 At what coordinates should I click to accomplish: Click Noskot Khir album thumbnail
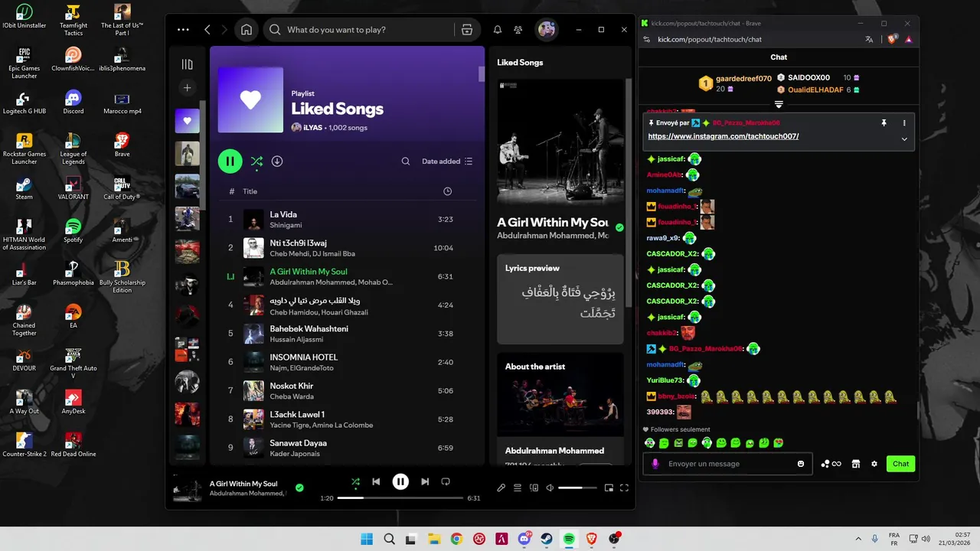(x=253, y=391)
